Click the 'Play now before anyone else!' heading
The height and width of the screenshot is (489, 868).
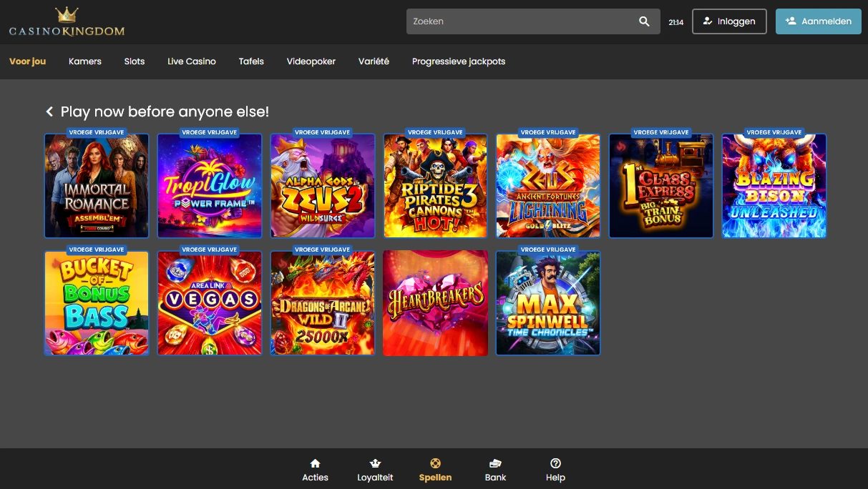click(x=165, y=112)
